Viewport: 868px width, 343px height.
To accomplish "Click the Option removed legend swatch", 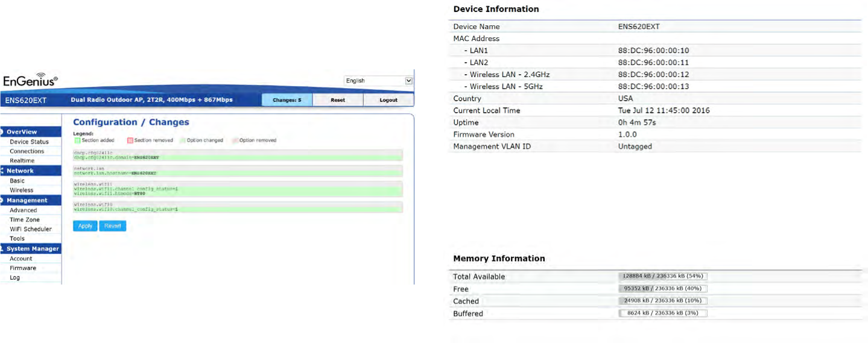I will pos(235,140).
